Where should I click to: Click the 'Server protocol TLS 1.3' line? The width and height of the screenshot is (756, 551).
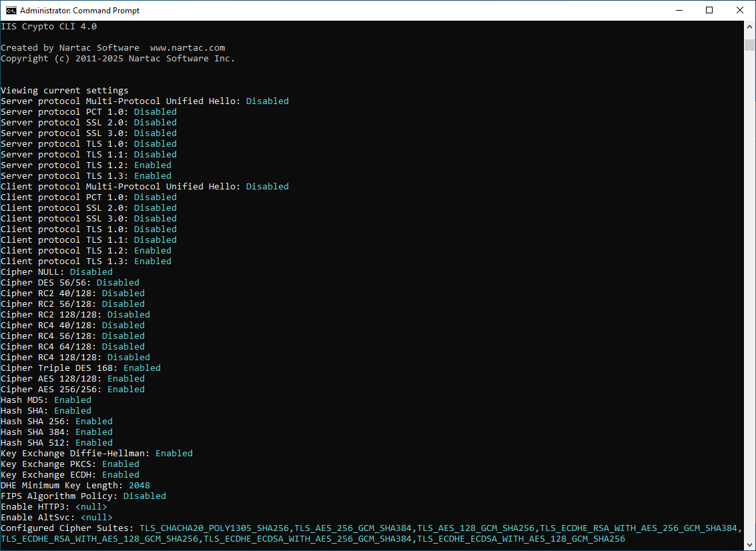(86, 176)
